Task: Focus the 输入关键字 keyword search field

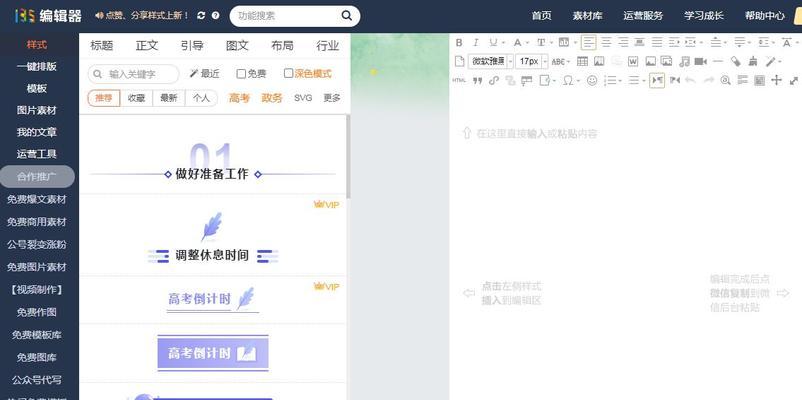Action: pyautogui.click(x=133, y=74)
